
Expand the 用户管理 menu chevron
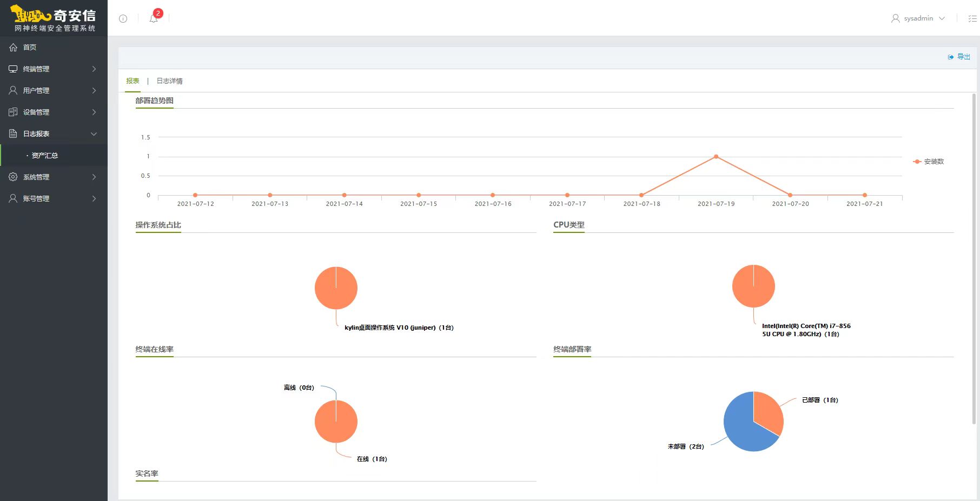click(x=94, y=91)
